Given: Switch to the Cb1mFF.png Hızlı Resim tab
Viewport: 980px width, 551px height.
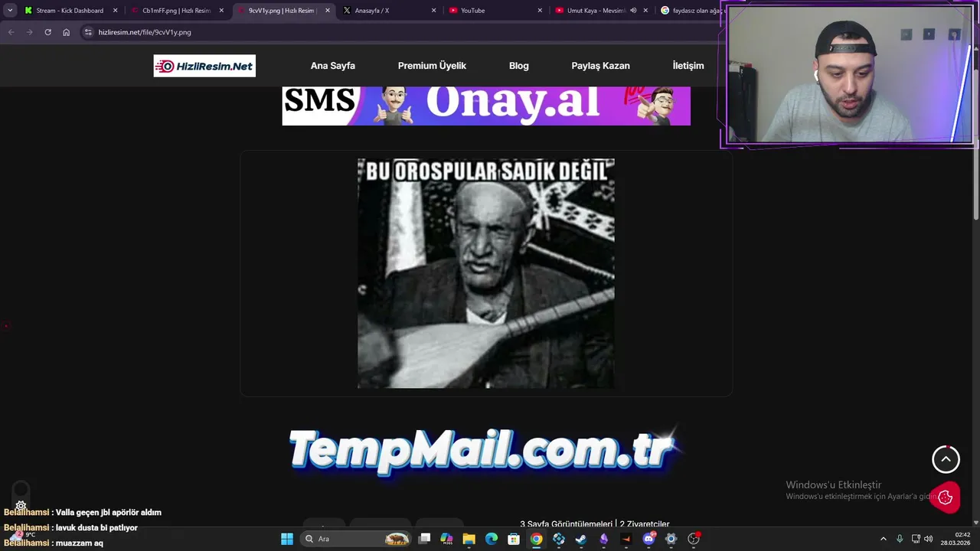Looking at the screenshot, I should click(x=176, y=11).
